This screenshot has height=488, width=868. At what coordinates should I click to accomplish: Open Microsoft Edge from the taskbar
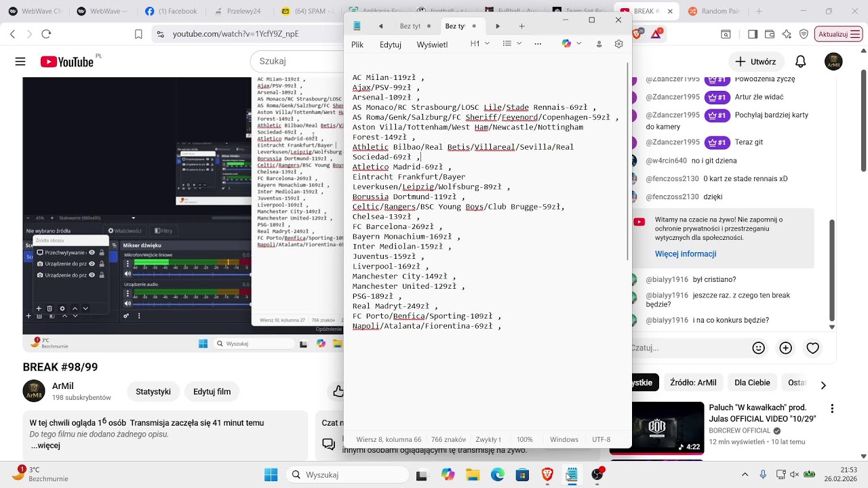pyautogui.click(x=498, y=474)
